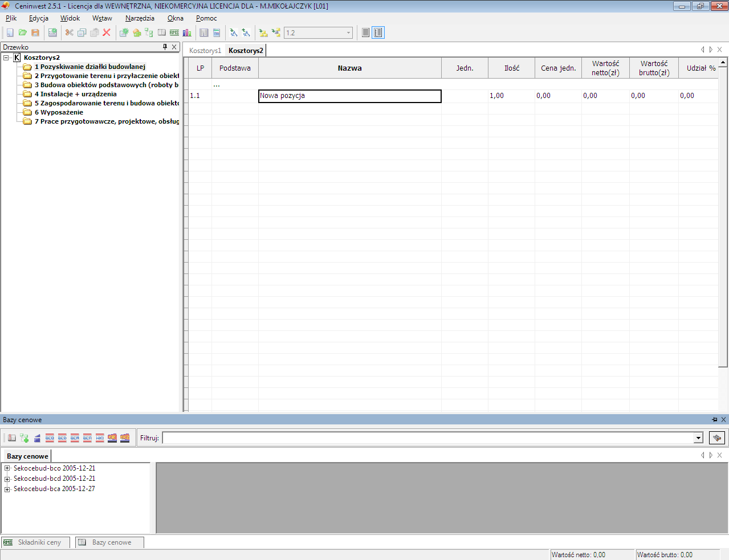Pin the Bazy cenowe panel
729x560 pixels.
715,420
